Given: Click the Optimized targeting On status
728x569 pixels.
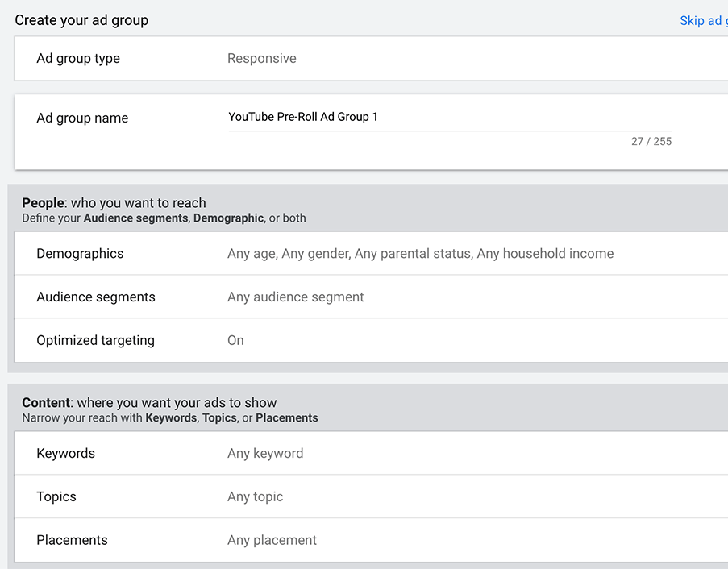Looking at the screenshot, I should [x=235, y=341].
